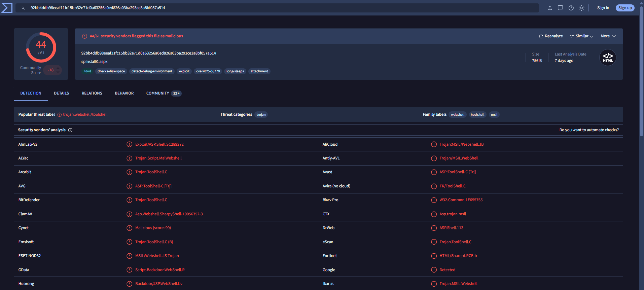Click the alert icon beside ClamAV detection

(129, 214)
